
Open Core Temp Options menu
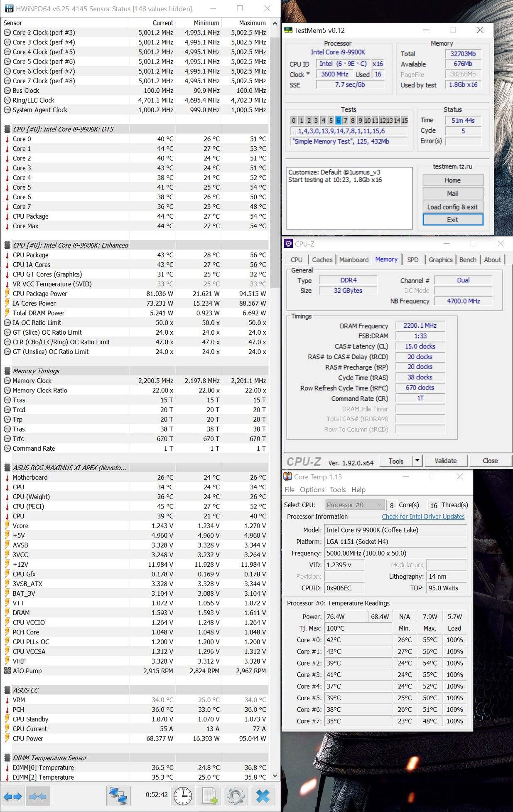[x=312, y=489]
